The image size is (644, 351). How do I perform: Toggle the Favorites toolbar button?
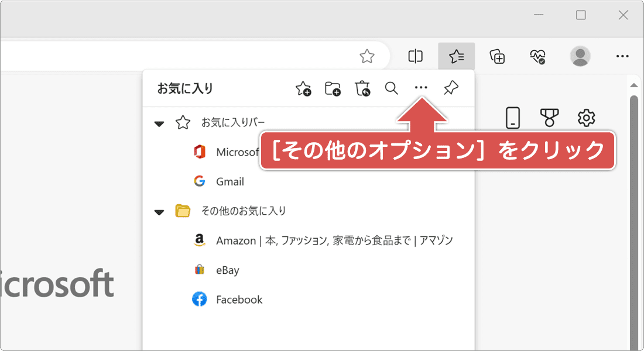456,56
